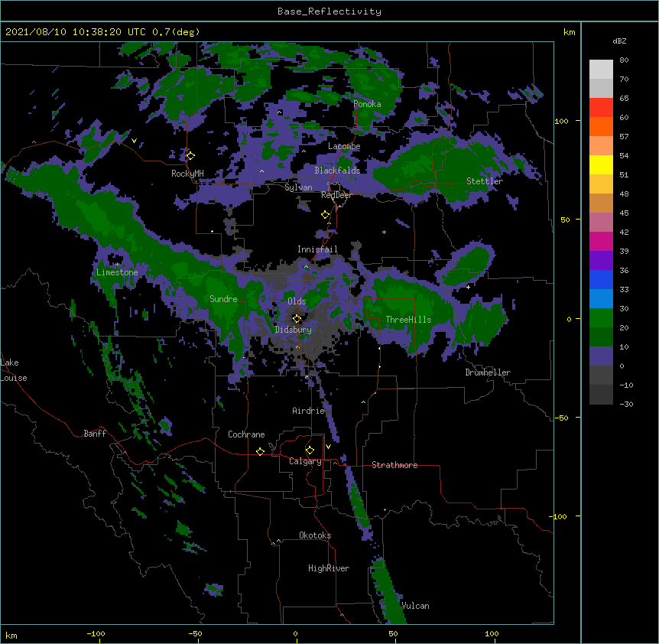
Task: Click the Stettler label
Action: (x=485, y=181)
